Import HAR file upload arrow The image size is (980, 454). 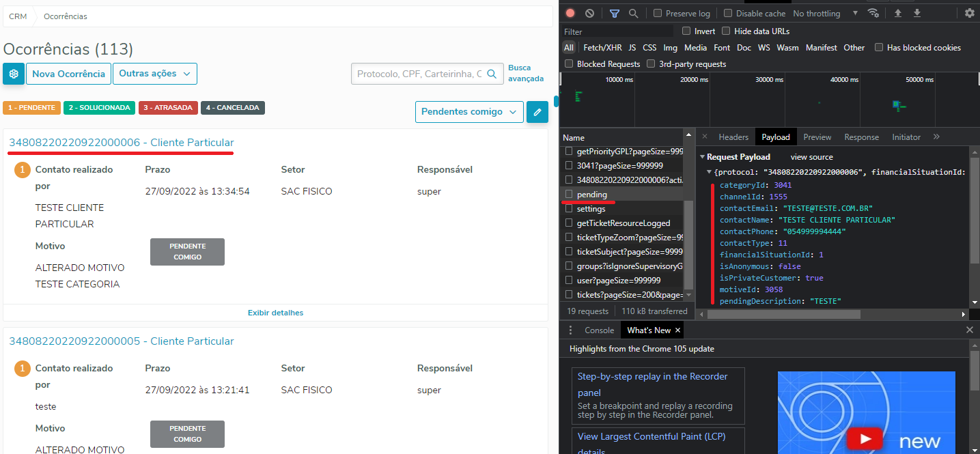[x=898, y=13]
